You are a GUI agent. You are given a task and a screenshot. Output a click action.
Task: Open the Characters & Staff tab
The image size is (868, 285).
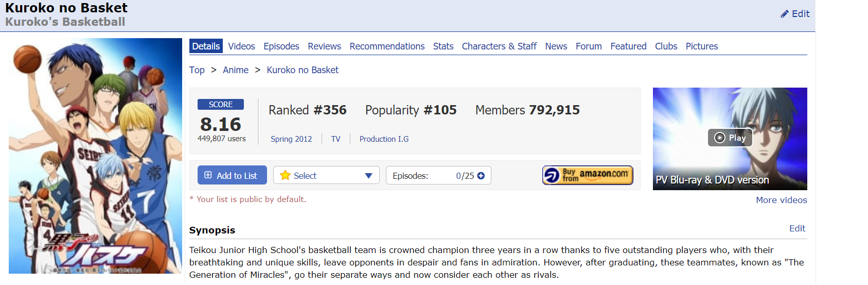499,46
